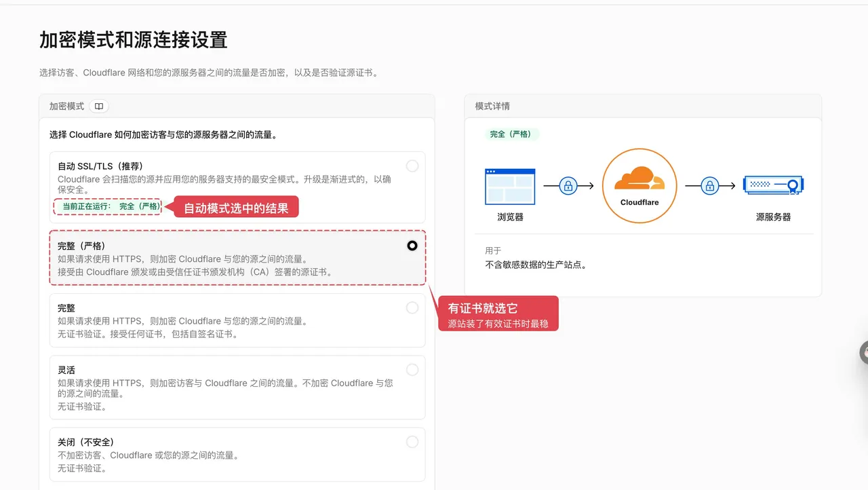The image size is (868, 490).
Task: Click the 浏览器 label under browser icon
Action: point(510,217)
